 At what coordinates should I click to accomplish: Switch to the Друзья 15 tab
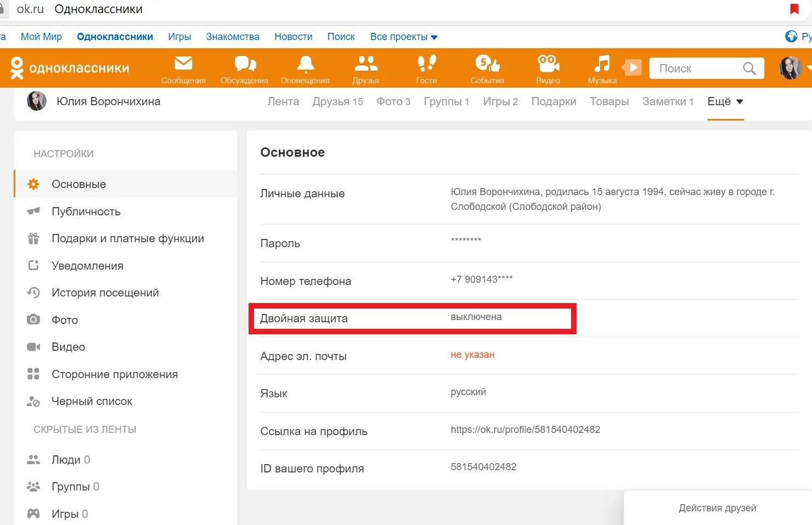(338, 101)
